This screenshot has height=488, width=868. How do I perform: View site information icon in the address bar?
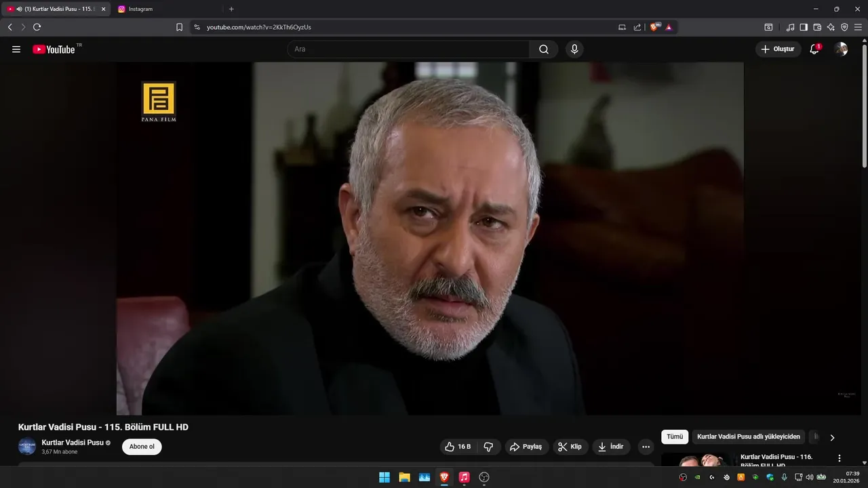coord(197,27)
